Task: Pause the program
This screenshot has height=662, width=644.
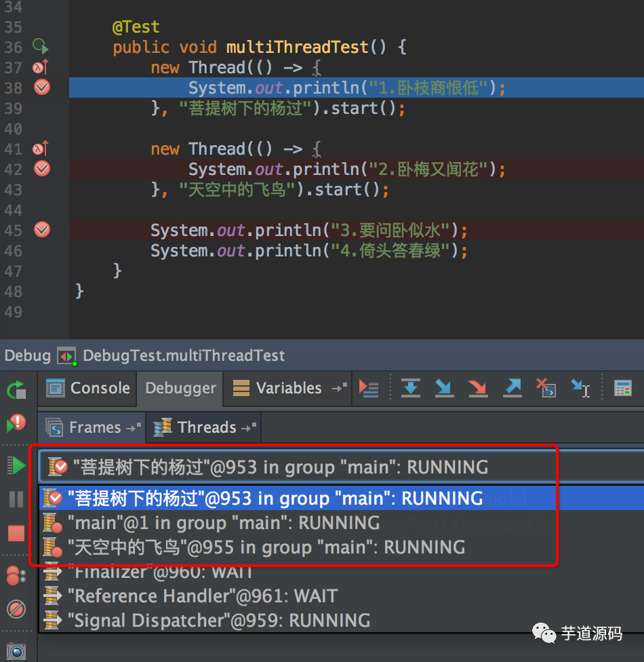Action: click(x=16, y=499)
